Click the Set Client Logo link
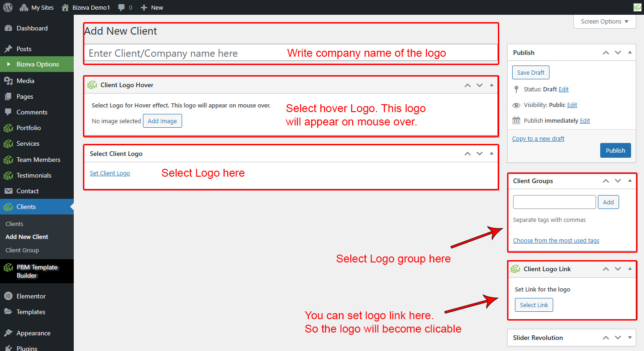 point(110,173)
